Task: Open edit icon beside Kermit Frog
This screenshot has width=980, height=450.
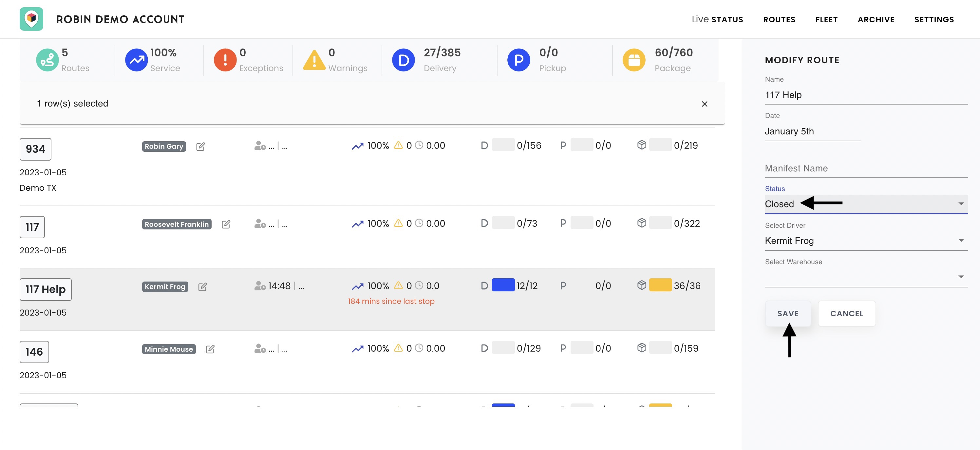Action: pos(203,287)
